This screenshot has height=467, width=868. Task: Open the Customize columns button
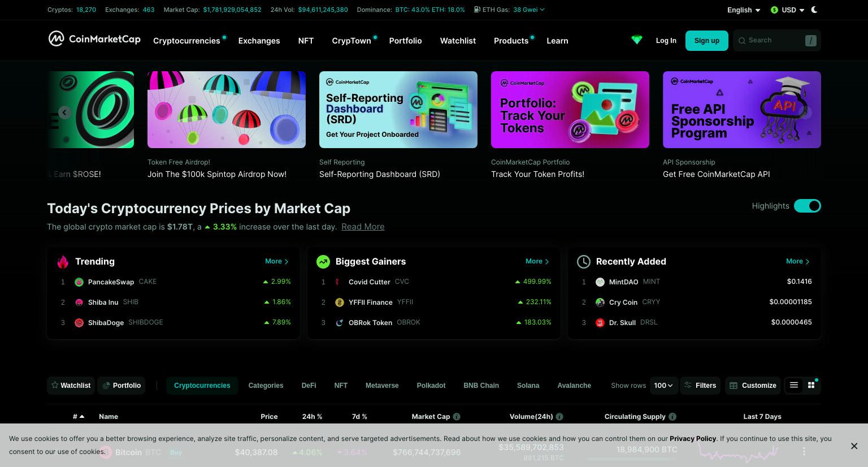pos(753,385)
